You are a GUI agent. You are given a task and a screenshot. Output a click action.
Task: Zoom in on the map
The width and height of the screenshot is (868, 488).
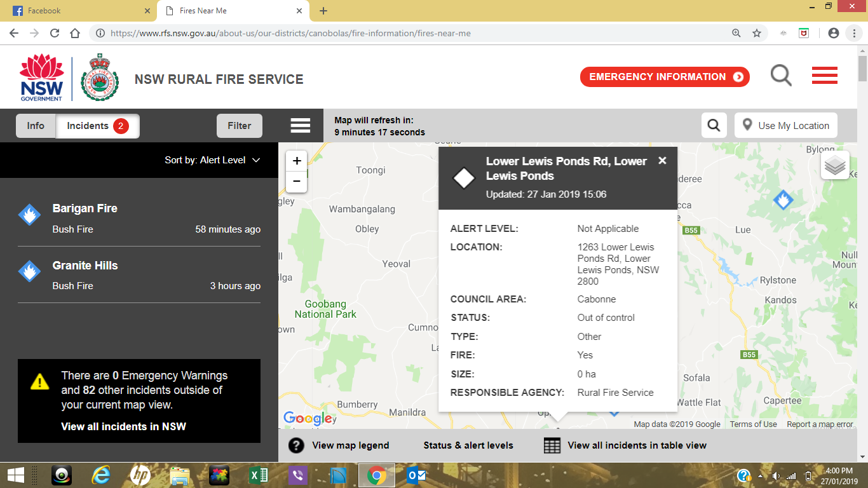[x=297, y=161]
